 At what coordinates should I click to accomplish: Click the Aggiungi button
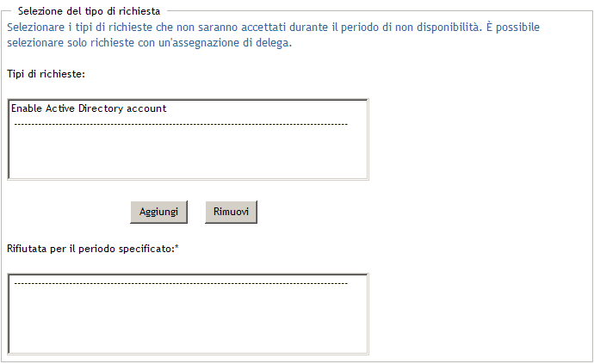[x=158, y=212]
